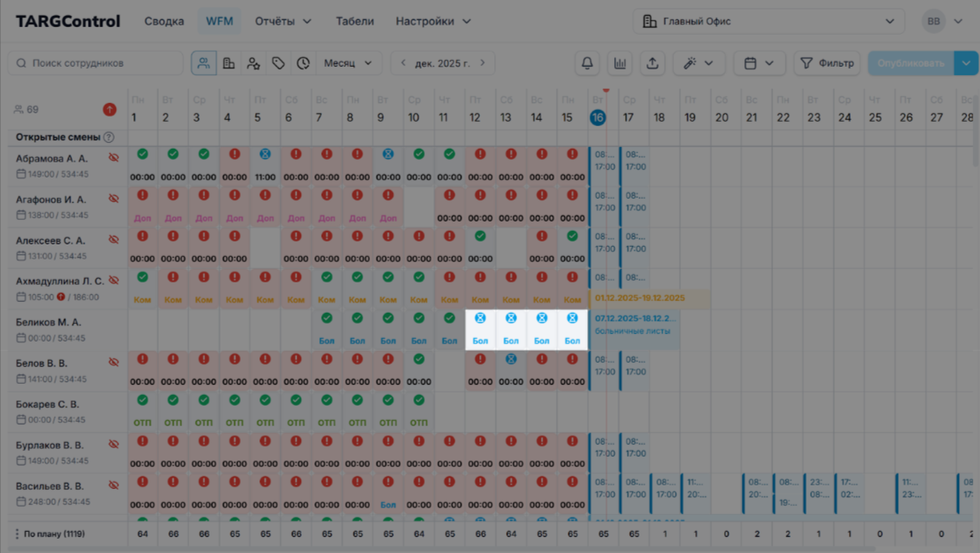Click the Открытые смены help icon

[x=109, y=137]
